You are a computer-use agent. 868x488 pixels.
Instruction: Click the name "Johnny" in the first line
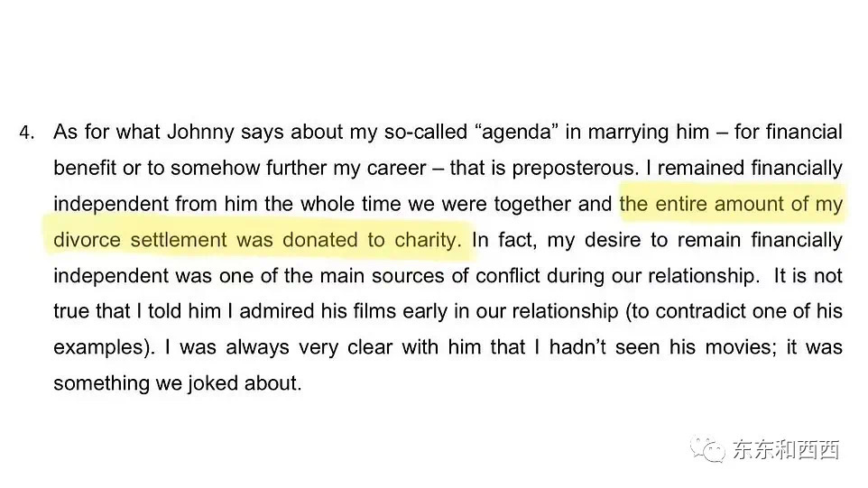[x=196, y=132]
